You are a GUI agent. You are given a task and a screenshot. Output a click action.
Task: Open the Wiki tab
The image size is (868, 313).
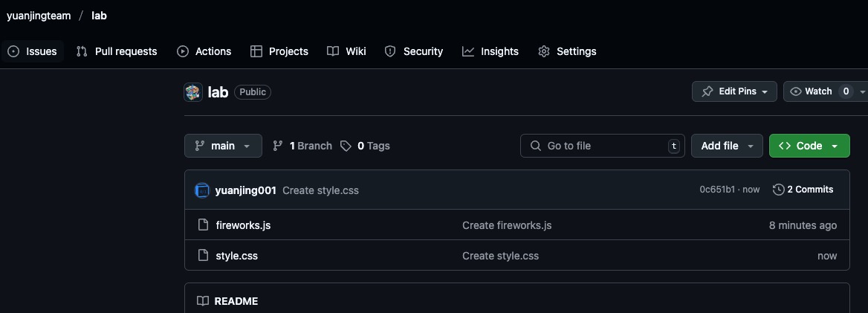coord(346,51)
